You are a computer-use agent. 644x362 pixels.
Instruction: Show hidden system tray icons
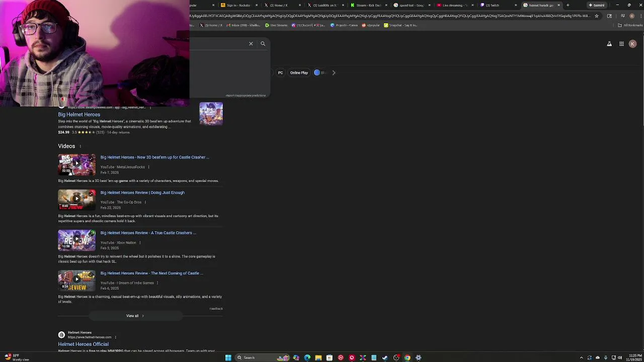[x=582, y=357]
